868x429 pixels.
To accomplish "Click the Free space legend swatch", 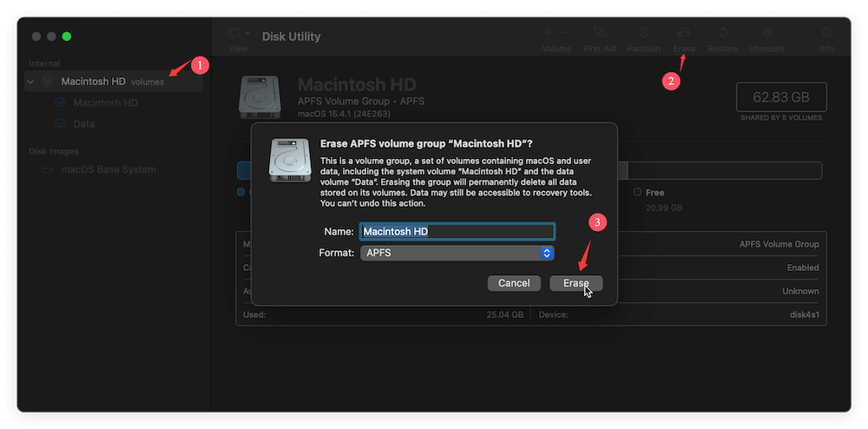I will tap(637, 192).
